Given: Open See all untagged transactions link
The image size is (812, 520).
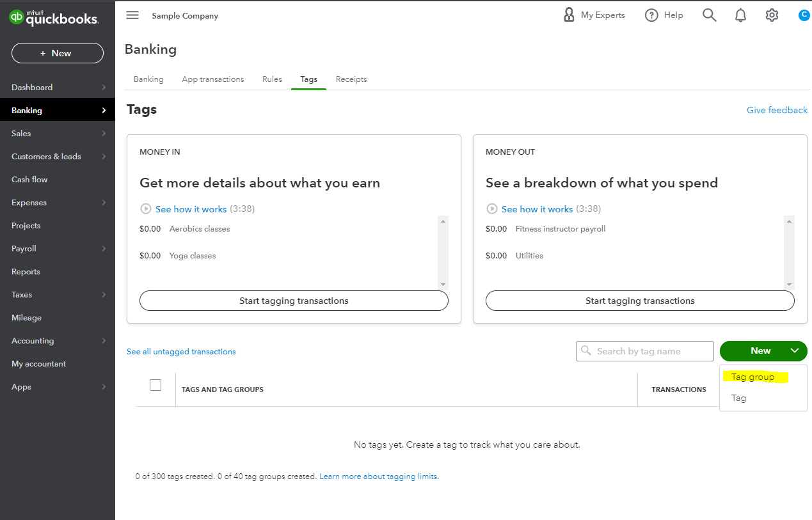Looking at the screenshot, I should point(181,352).
